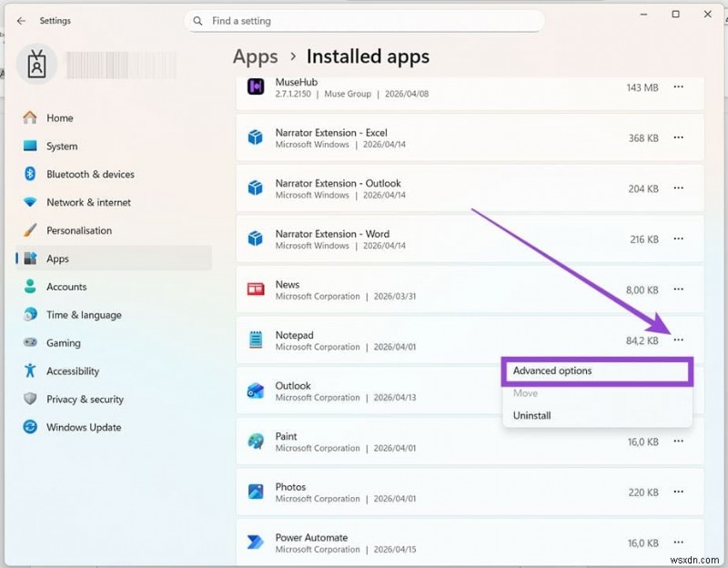Click the Narrator Extension - Outlook cube icon
Viewport: 728px width, 568px height.
point(256,188)
